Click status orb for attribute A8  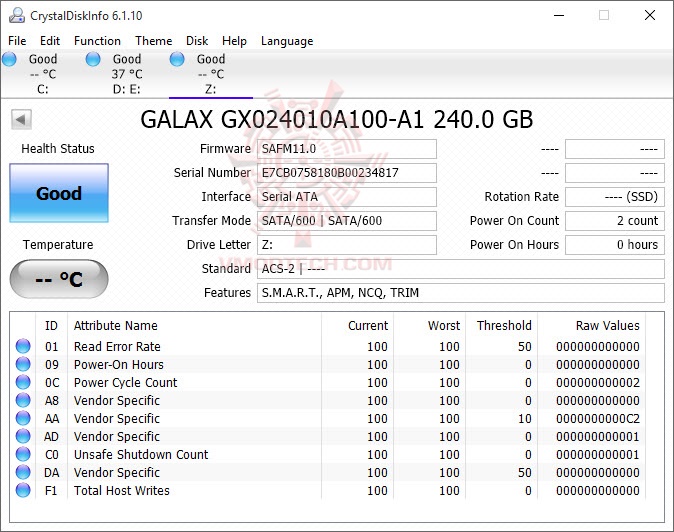(23, 400)
